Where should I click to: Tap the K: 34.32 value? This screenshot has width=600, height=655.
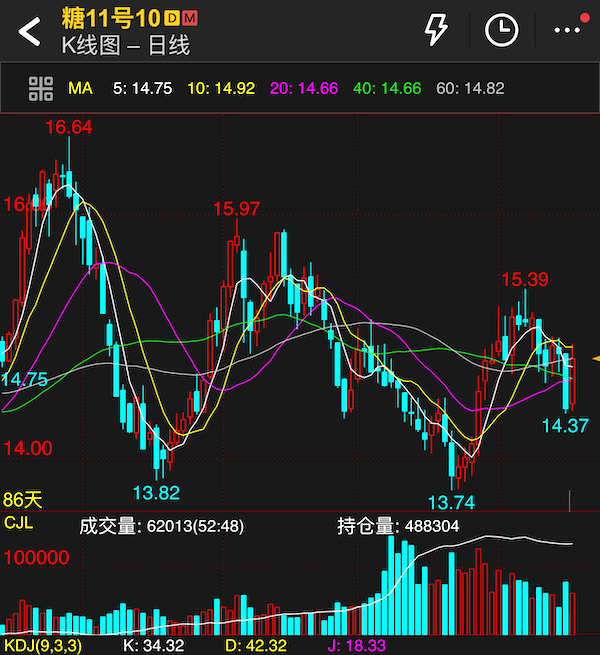[x=153, y=646]
